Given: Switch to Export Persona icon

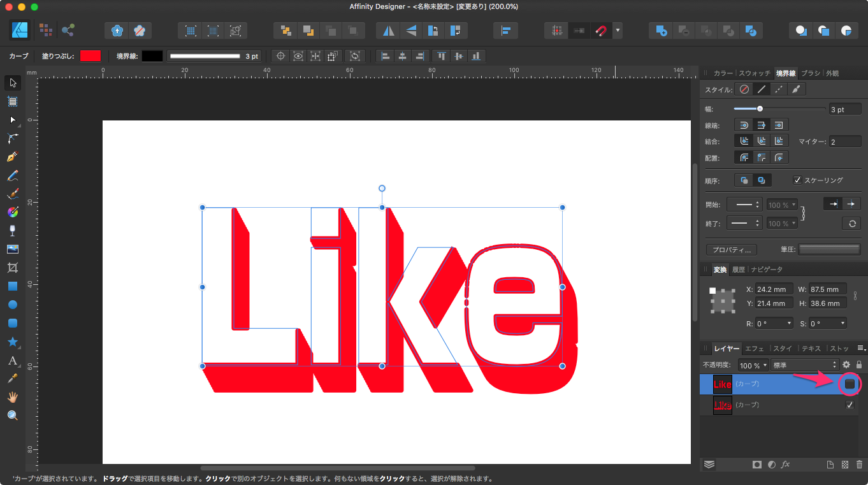Looking at the screenshot, I should (x=68, y=30).
